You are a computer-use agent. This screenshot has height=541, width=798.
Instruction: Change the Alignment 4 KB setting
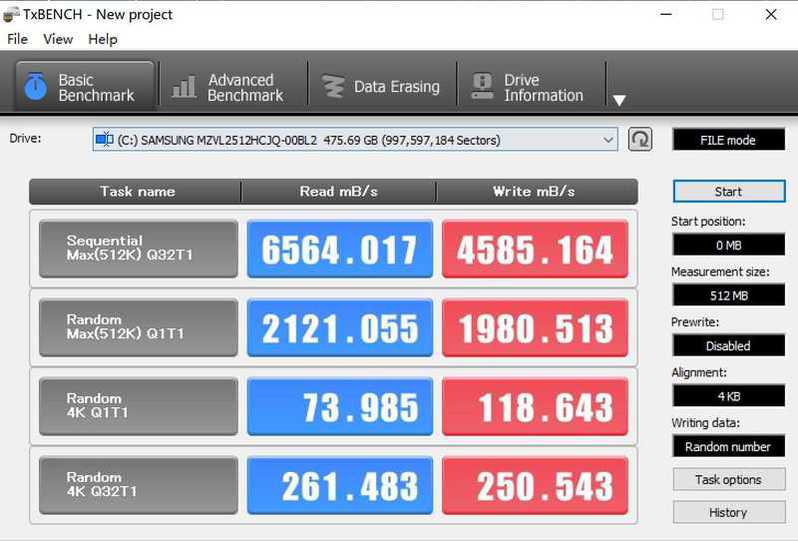(728, 396)
